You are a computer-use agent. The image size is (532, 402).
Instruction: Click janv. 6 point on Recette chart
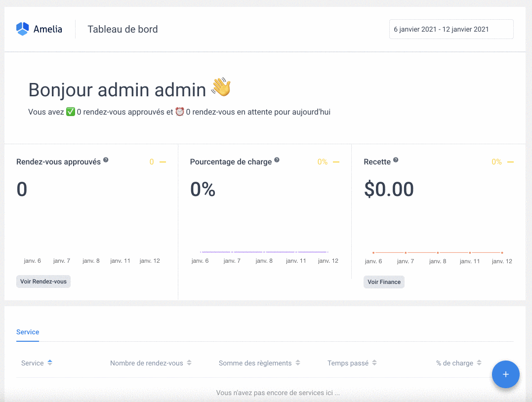[x=373, y=253]
